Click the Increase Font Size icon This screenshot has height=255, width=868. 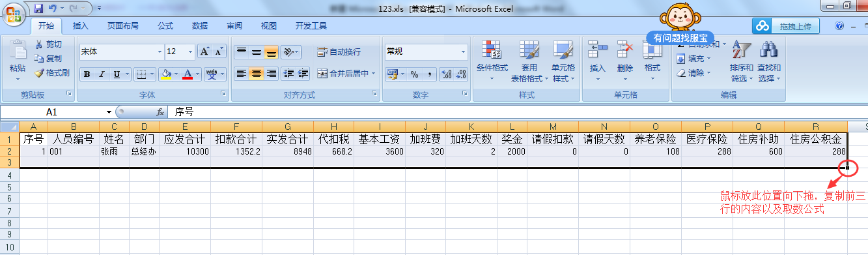click(x=204, y=52)
